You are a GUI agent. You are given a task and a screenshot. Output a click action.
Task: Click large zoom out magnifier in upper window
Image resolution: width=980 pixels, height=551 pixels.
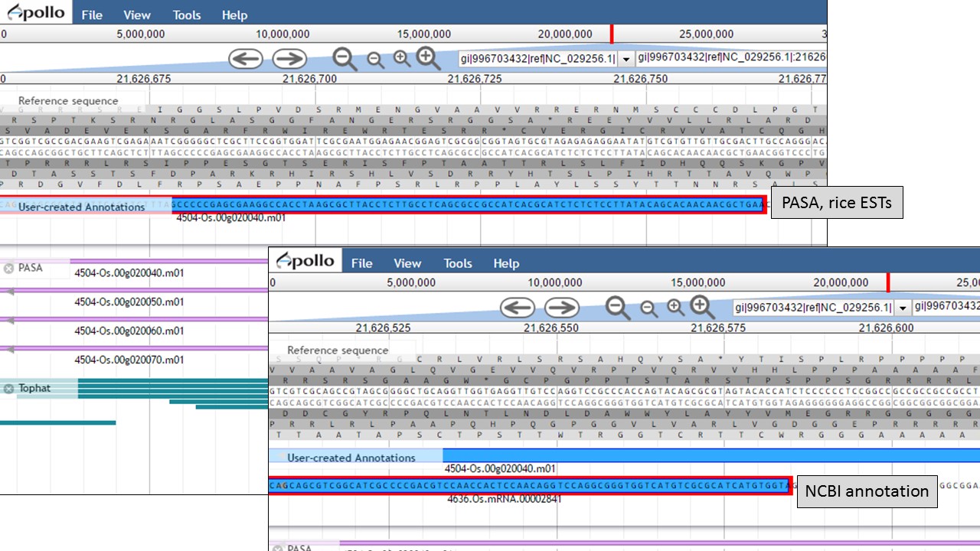(345, 59)
